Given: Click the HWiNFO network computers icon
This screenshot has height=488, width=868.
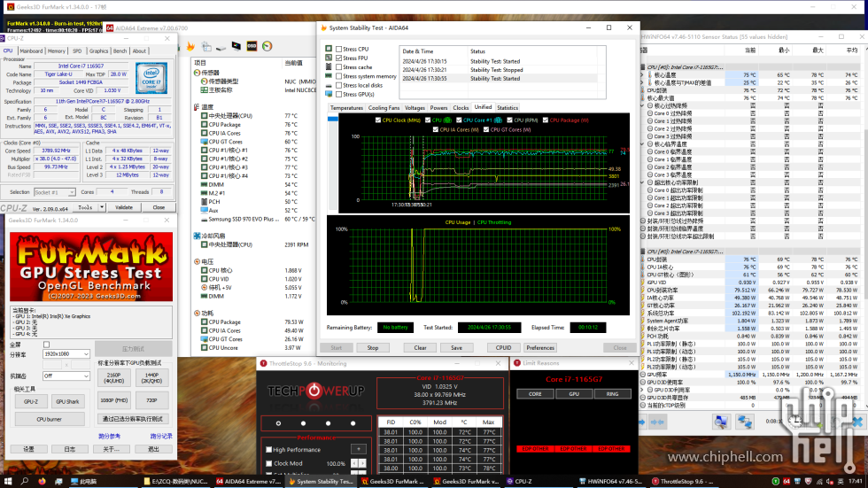Looking at the screenshot, I should coord(745,422).
